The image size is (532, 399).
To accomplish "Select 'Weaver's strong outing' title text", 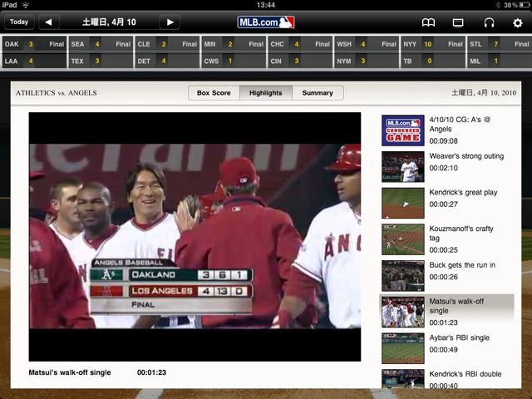I will 466,156.
